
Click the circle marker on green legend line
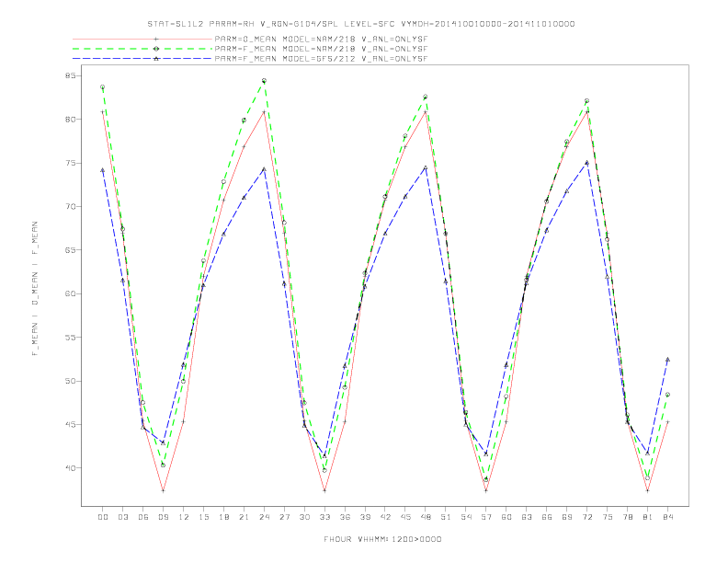(x=156, y=49)
